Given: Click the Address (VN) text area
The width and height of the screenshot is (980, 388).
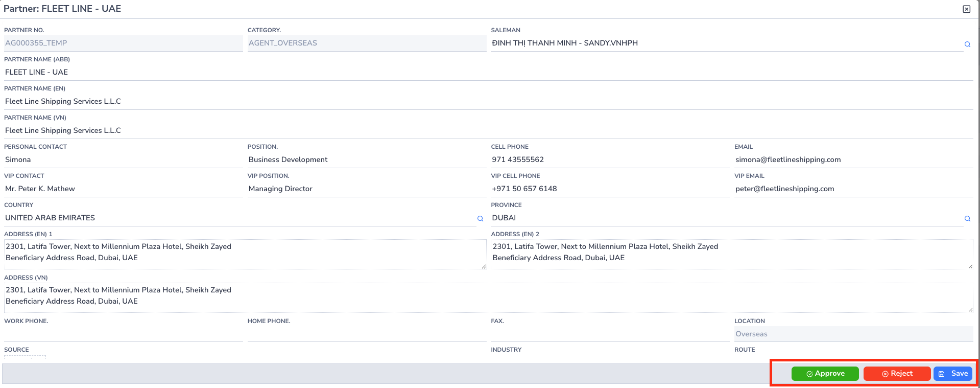Looking at the screenshot, I should (488, 297).
